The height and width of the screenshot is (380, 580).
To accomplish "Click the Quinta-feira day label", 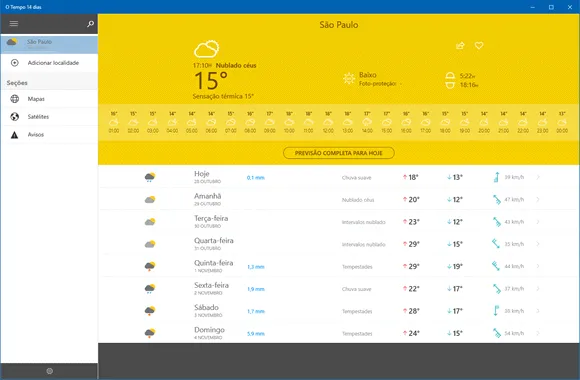I will pos(213,263).
